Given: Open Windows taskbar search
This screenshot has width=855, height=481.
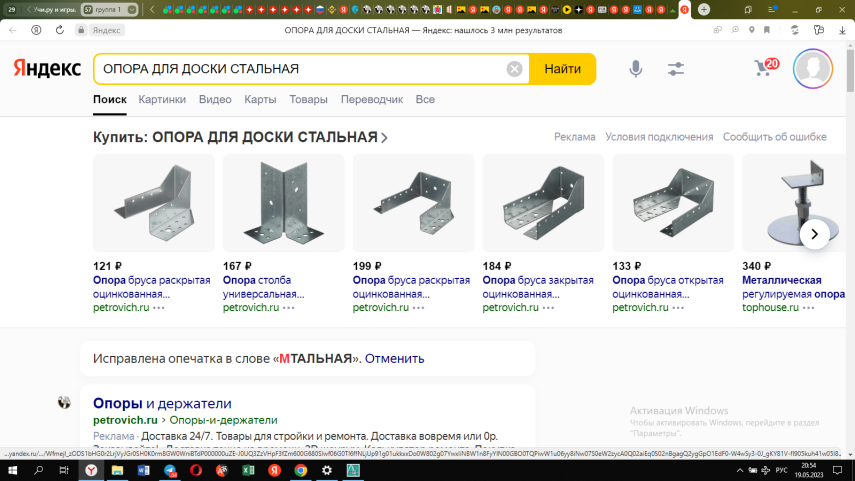Looking at the screenshot, I should coord(38,470).
